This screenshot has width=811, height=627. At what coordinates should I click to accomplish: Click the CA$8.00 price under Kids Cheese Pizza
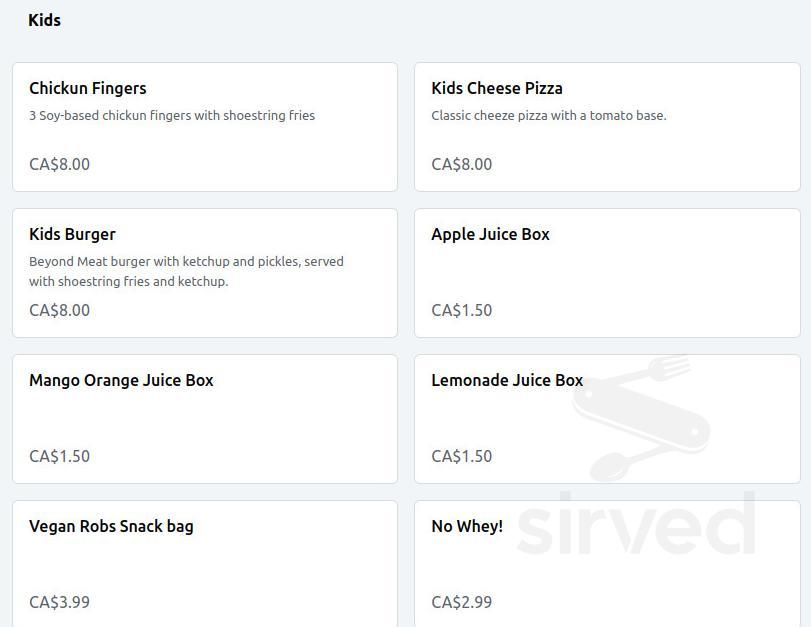[461, 164]
